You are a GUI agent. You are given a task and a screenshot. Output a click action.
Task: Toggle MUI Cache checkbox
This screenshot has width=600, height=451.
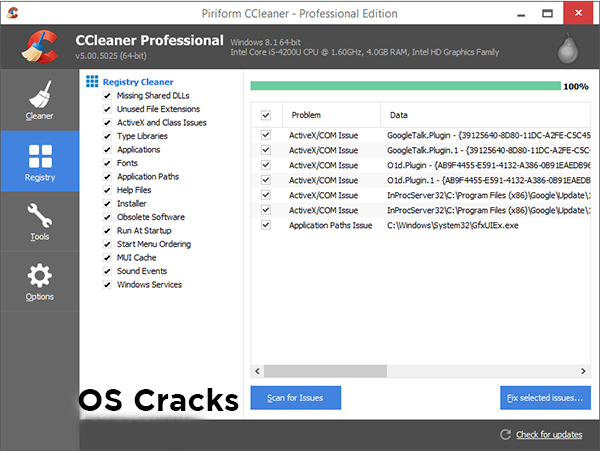tap(107, 257)
